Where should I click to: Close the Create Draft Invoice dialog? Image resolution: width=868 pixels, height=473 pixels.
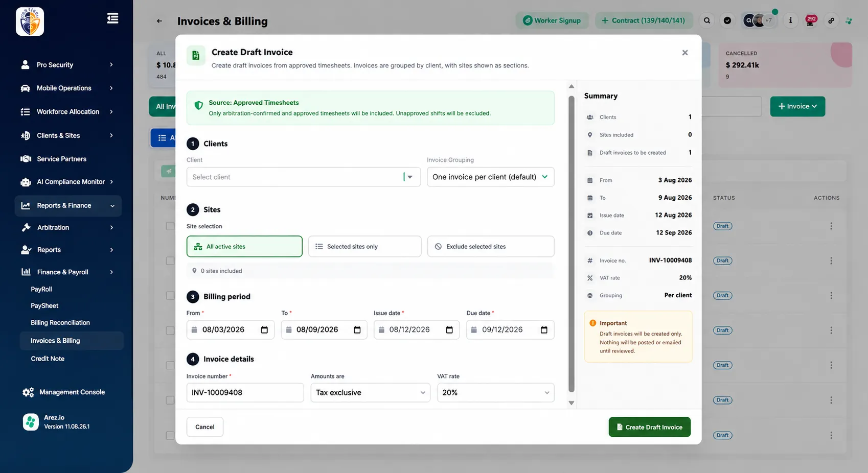tap(685, 53)
